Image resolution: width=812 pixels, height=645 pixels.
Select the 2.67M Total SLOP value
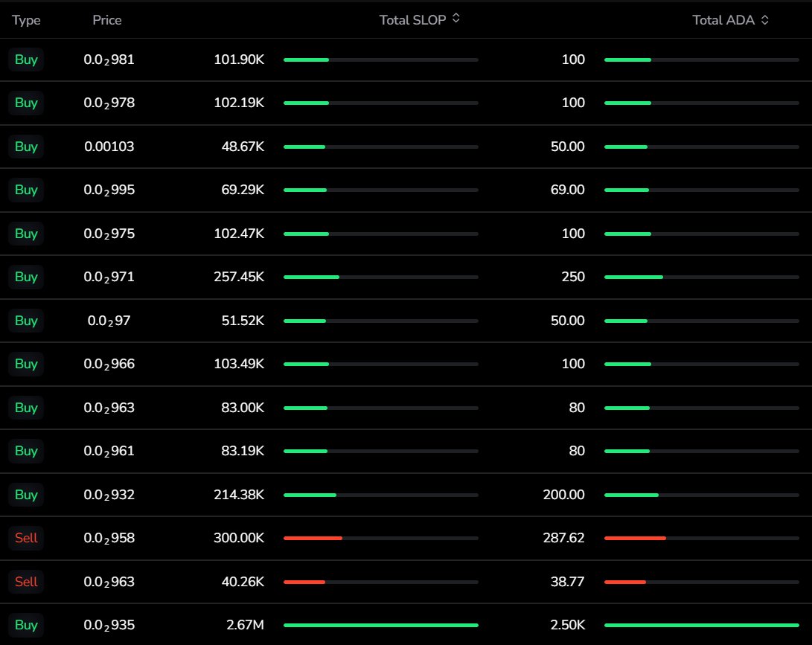(245, 625)
